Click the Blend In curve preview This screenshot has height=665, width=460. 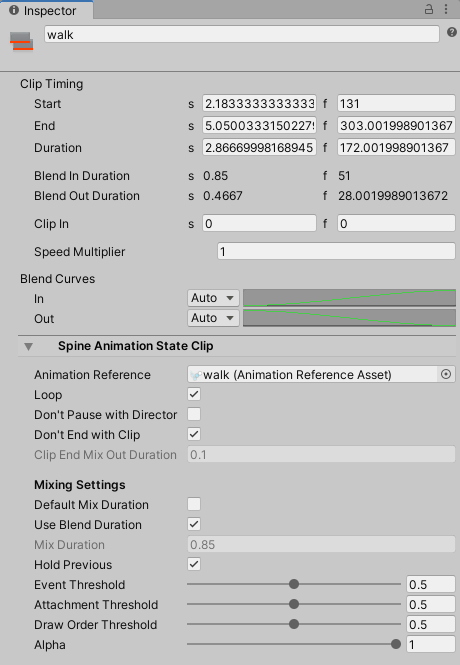(349, 298)
